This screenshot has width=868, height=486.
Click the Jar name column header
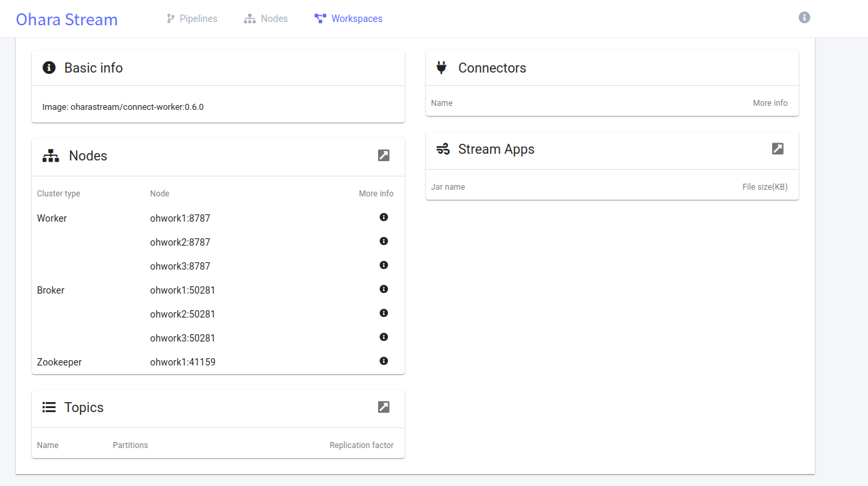click(448, 187)
